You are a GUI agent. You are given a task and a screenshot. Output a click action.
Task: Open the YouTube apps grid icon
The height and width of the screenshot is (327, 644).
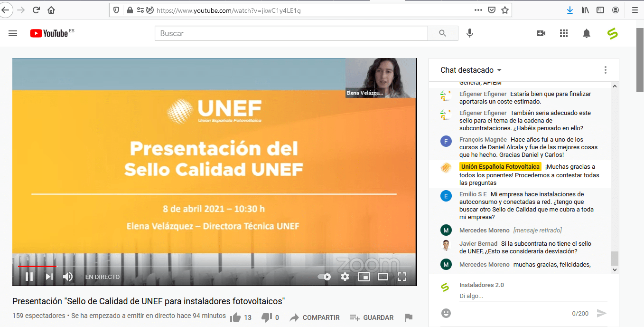tap(563, 33)
